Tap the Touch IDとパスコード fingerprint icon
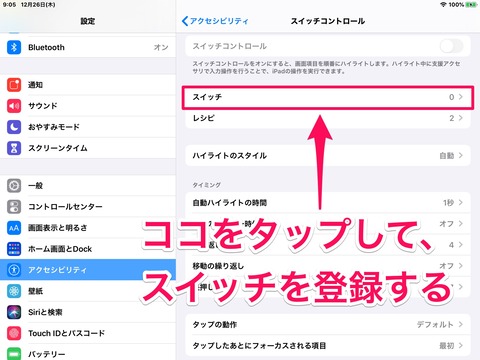Screen dimensions: 480x360 pyautogui.click(x=14, y=333)
